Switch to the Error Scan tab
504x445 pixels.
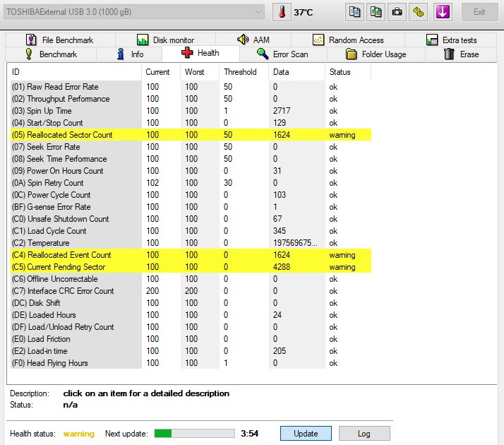pos(283,54)
